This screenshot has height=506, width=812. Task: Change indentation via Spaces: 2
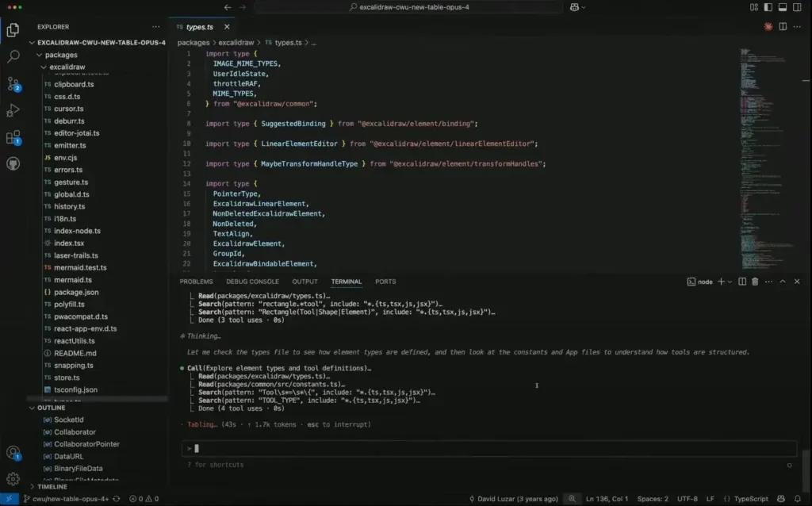point(653,500)
